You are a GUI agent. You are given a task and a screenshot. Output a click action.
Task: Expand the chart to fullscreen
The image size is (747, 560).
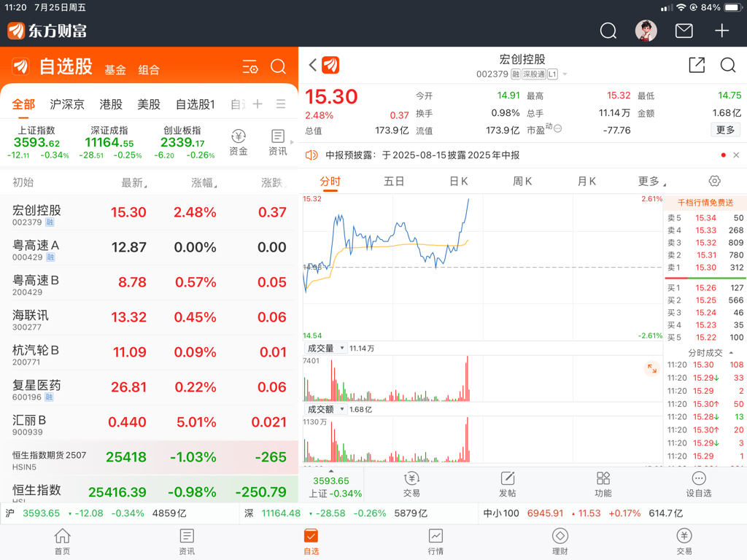pyautogui.click(x=651, y=368)
